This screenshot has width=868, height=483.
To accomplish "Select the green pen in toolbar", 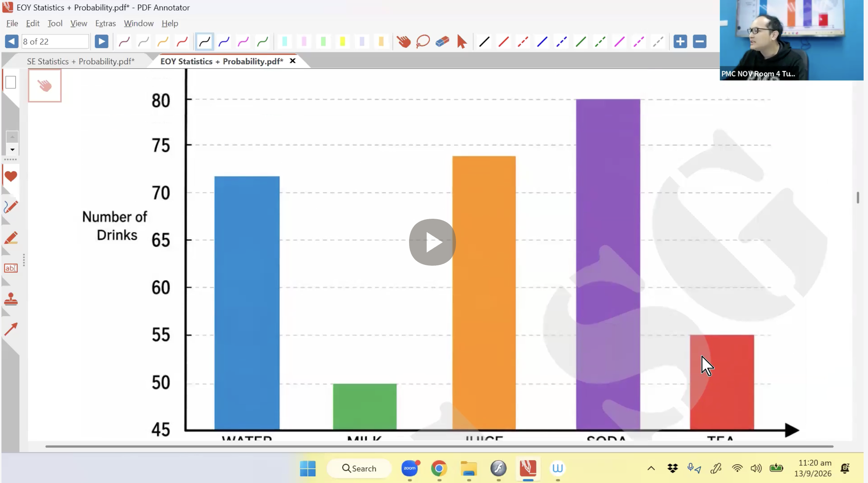I will tap(262, 41).
